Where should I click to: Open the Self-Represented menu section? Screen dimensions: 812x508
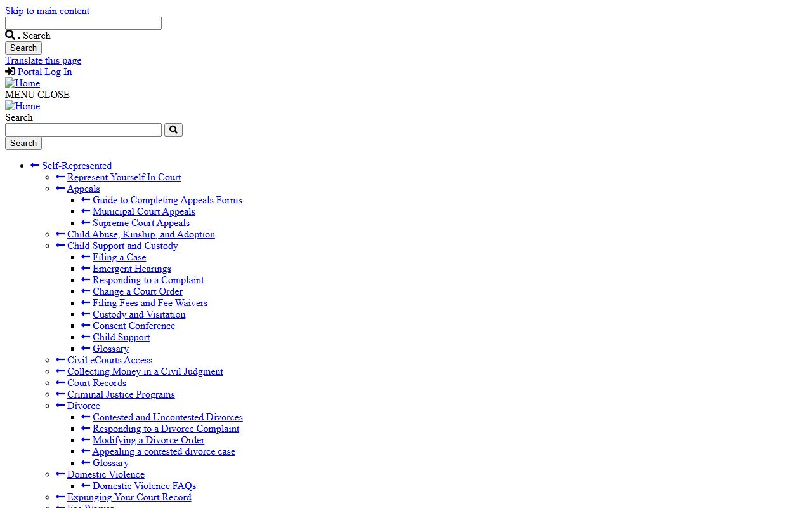(77, 166)
